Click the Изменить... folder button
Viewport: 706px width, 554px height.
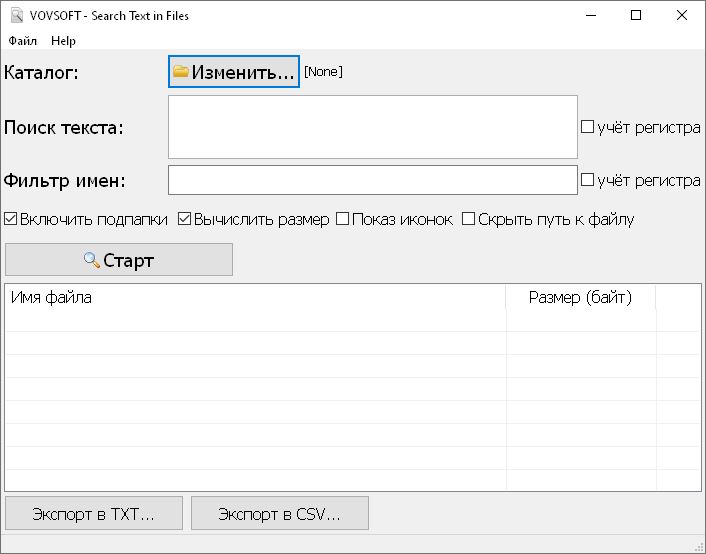[234, 72]
